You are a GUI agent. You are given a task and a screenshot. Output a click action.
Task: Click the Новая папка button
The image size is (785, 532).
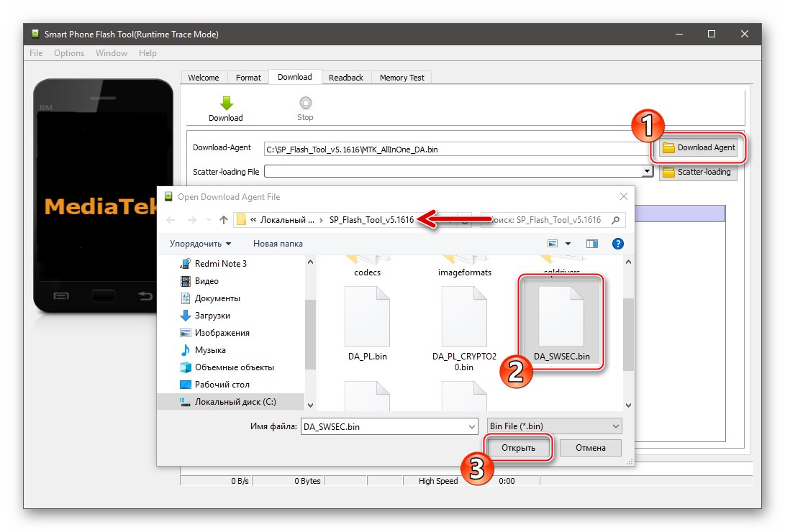[278, 244]
